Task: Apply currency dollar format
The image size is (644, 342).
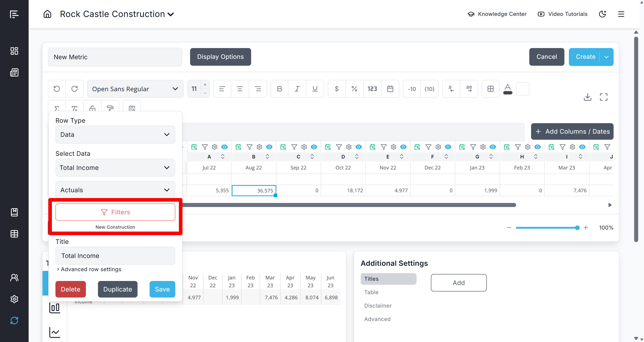Action: (x=337, y=89)
